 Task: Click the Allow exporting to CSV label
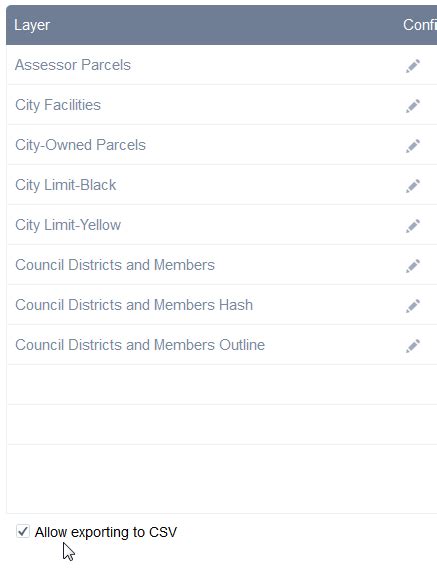[106, 532]
